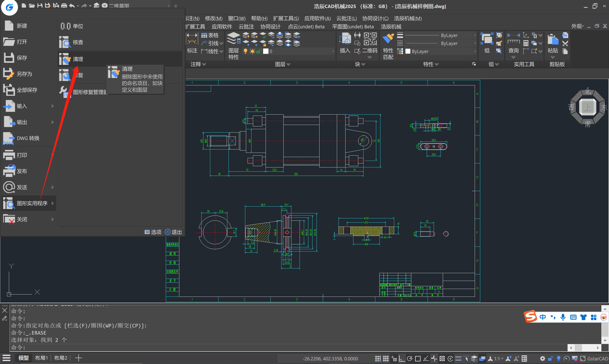Click the Paste (粘贴) clipboard icon
The image size is (609, 364).
[553, 40]
